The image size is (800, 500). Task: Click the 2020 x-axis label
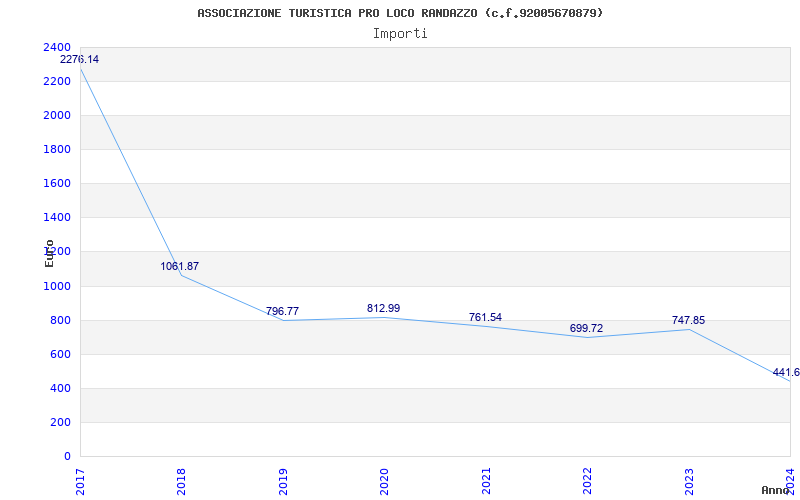point(384,481)
